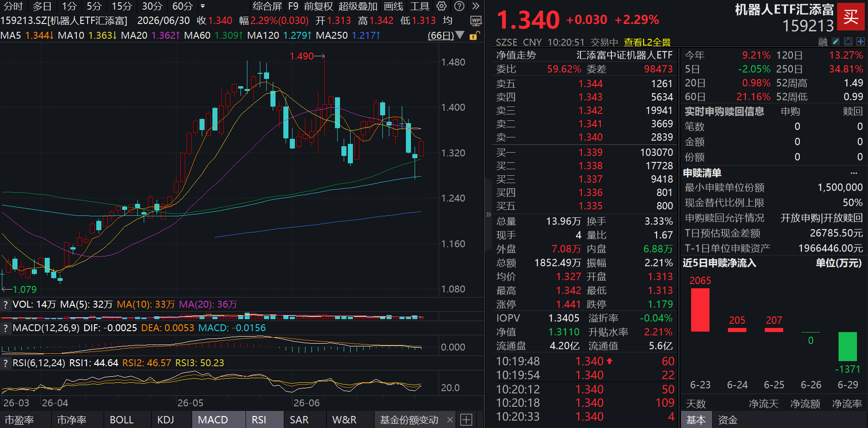Viewport: 868px width, 428px height.
Task: Open help for the RSI indicator
Action: [6, 363]
